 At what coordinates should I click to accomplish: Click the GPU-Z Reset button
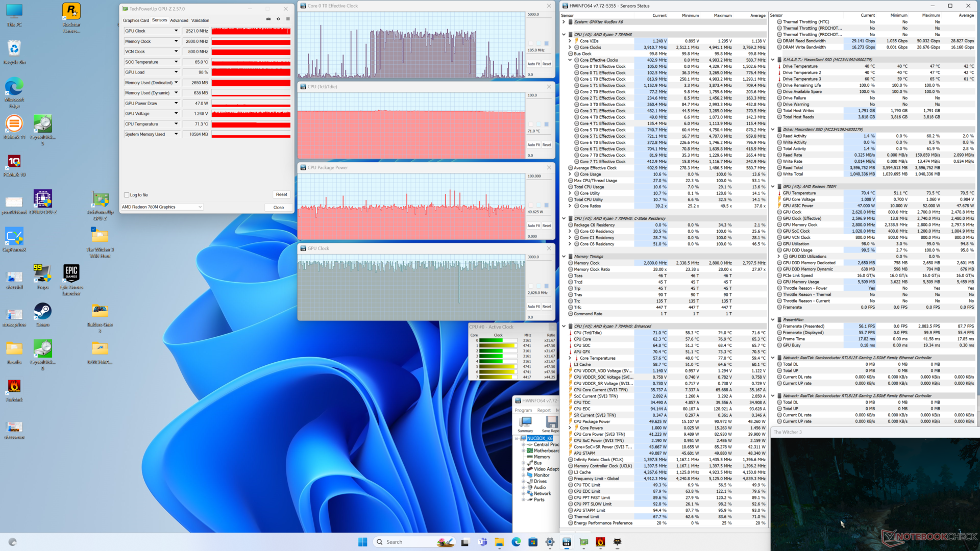click(x=281, y=194)
